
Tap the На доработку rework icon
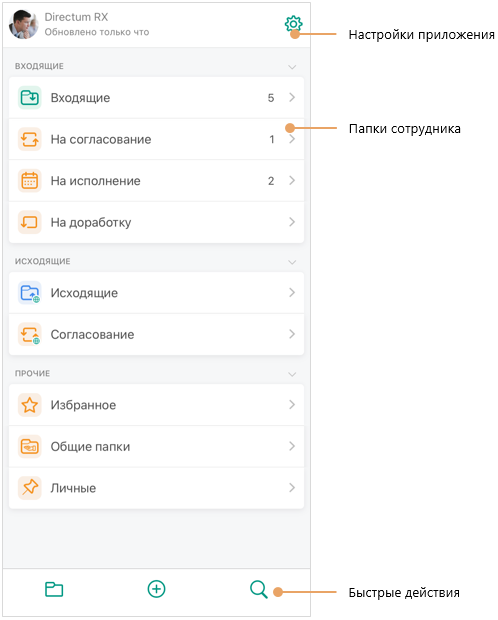click(30, 222)
